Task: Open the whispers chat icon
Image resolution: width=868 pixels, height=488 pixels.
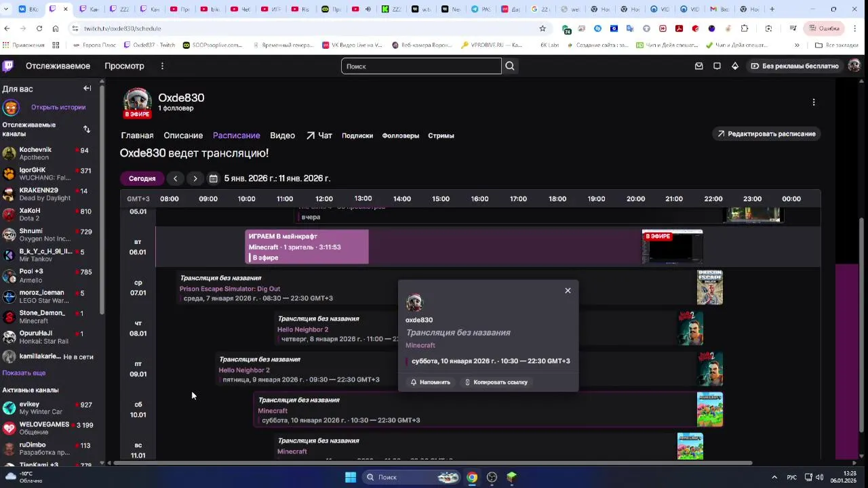Action: pos(717,66)
